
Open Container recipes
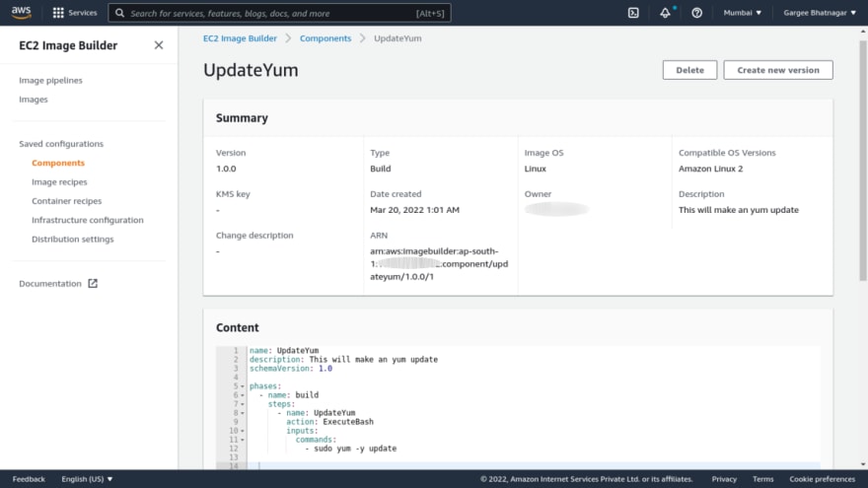[x=66, y=201]
